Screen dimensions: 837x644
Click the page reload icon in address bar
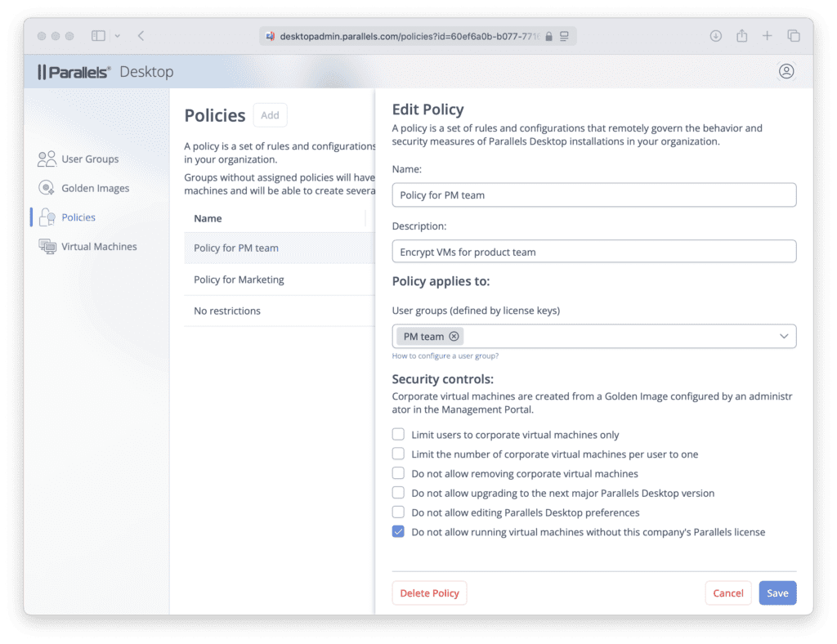tap(565, 36)
